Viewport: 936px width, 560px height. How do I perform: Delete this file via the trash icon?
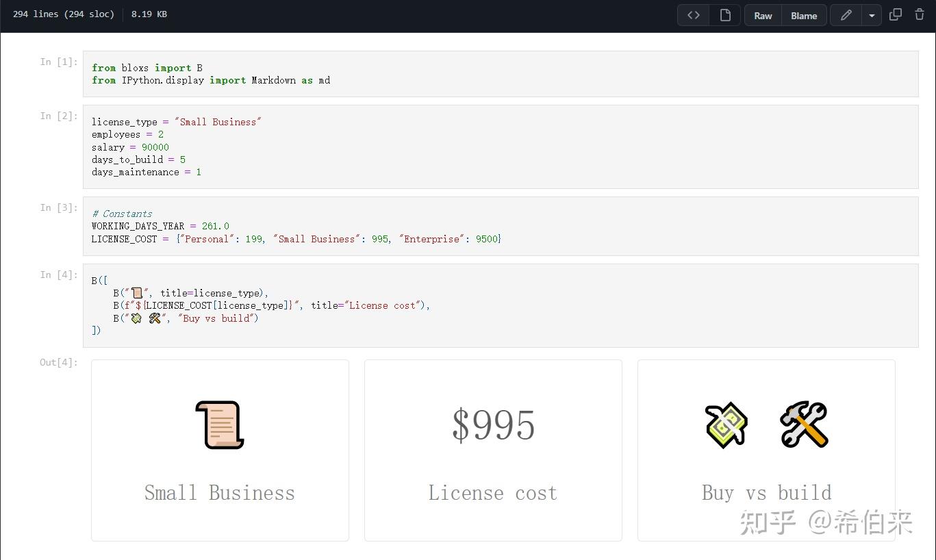pyautogui.click(x=920, y=14)
